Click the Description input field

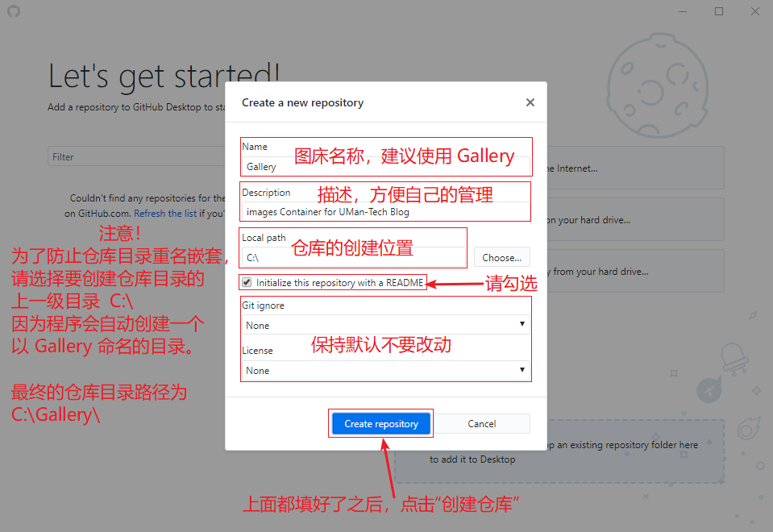[386, 211]
